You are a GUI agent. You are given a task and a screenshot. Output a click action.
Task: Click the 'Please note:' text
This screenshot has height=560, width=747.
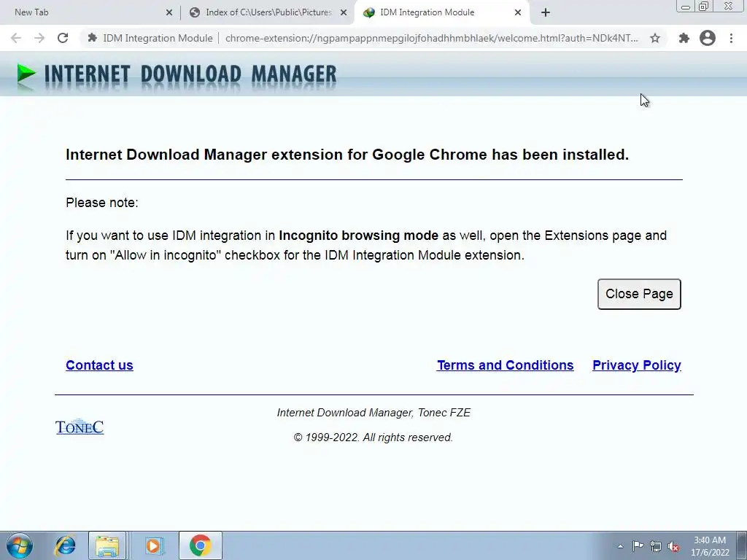[102, 203]
